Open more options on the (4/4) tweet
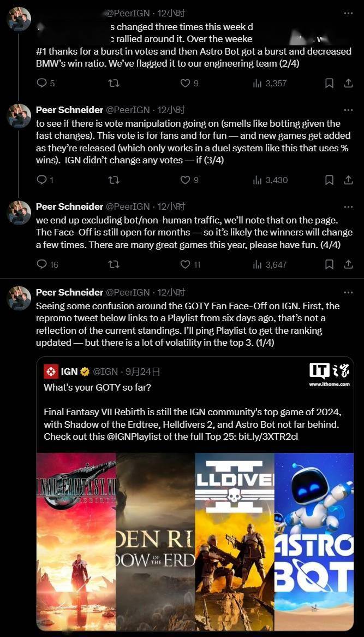The width and height of the screenshot is (364, 637). coord(348,207)
